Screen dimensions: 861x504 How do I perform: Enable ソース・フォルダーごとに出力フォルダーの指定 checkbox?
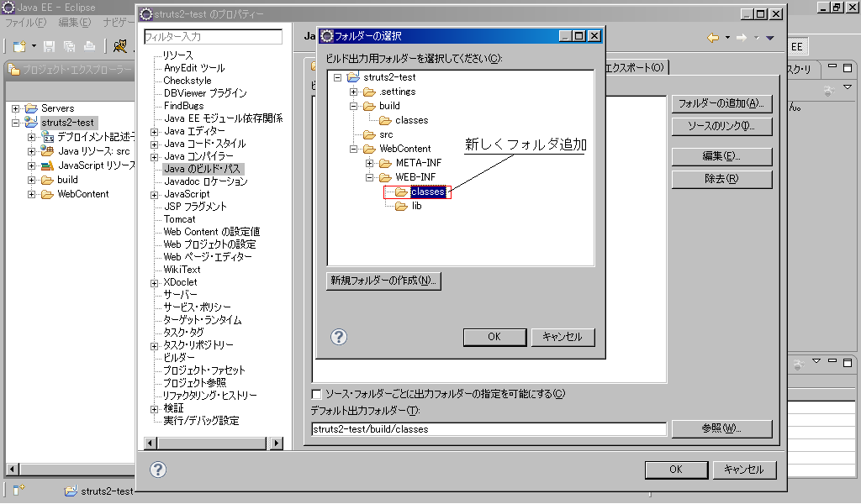[316, 394]
